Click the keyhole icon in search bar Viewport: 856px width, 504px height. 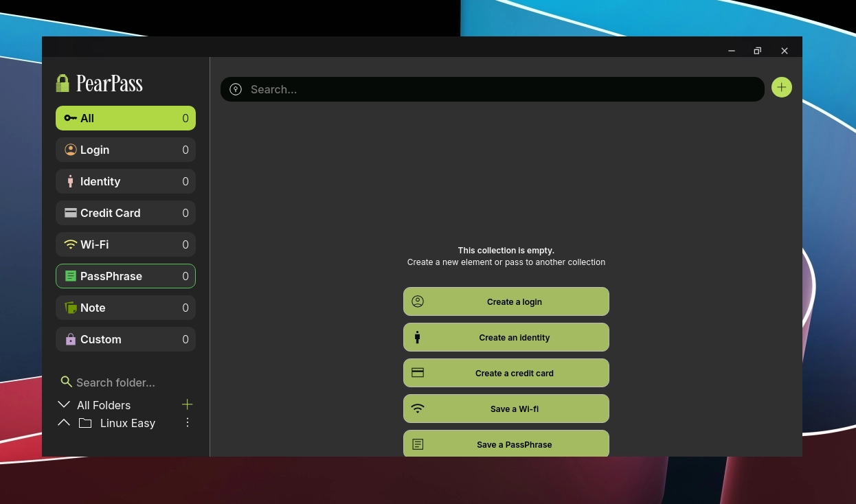coord(236,89)
